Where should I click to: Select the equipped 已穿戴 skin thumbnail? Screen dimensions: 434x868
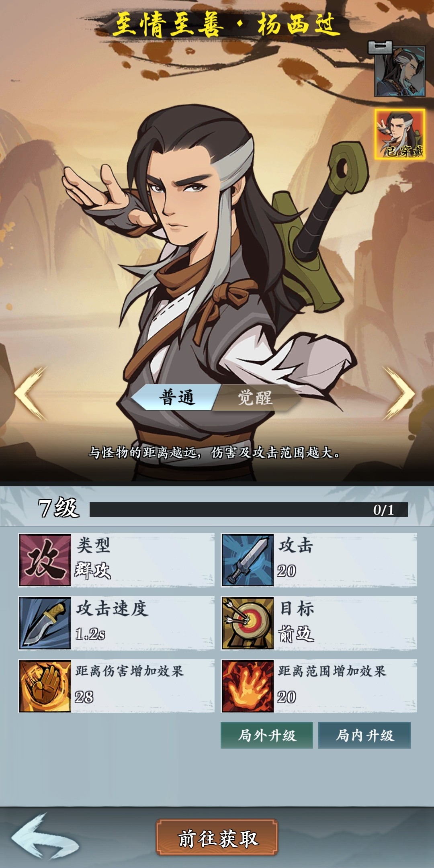point(400,134)
